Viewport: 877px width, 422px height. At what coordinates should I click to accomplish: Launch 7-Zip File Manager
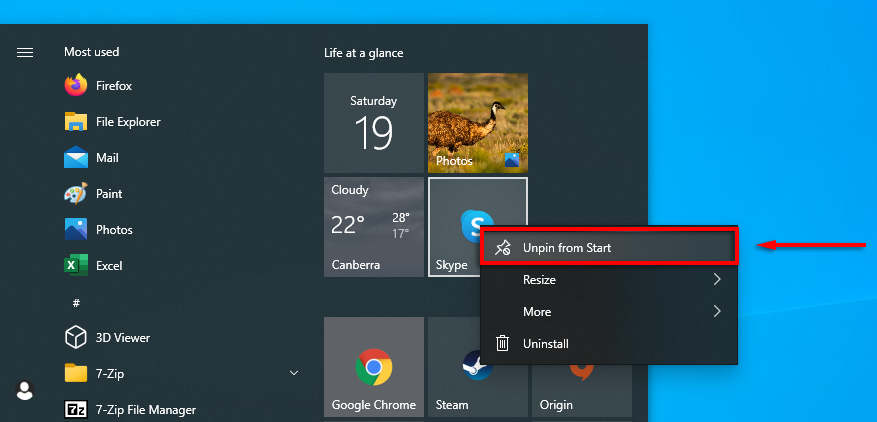(x=130, y=410)
